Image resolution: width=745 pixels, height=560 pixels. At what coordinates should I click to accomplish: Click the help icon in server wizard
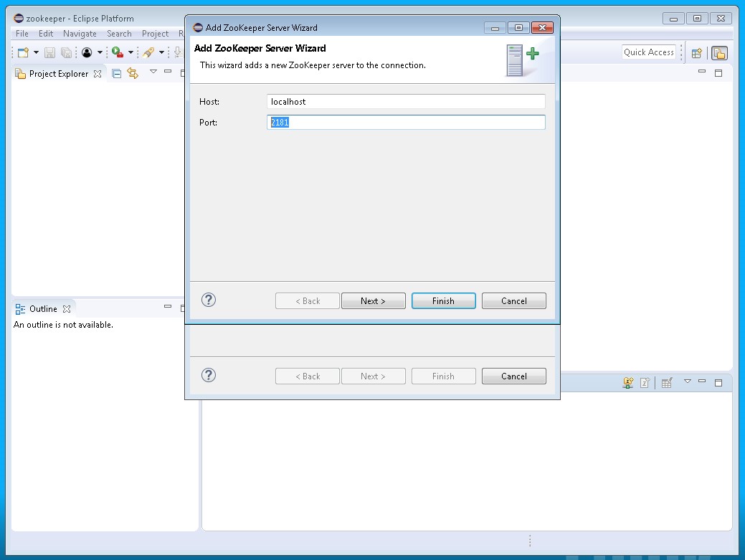click(x=209, y=300)
